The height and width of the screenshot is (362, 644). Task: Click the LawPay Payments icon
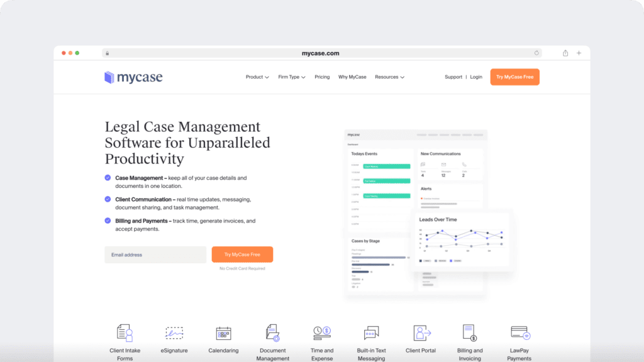519,332
